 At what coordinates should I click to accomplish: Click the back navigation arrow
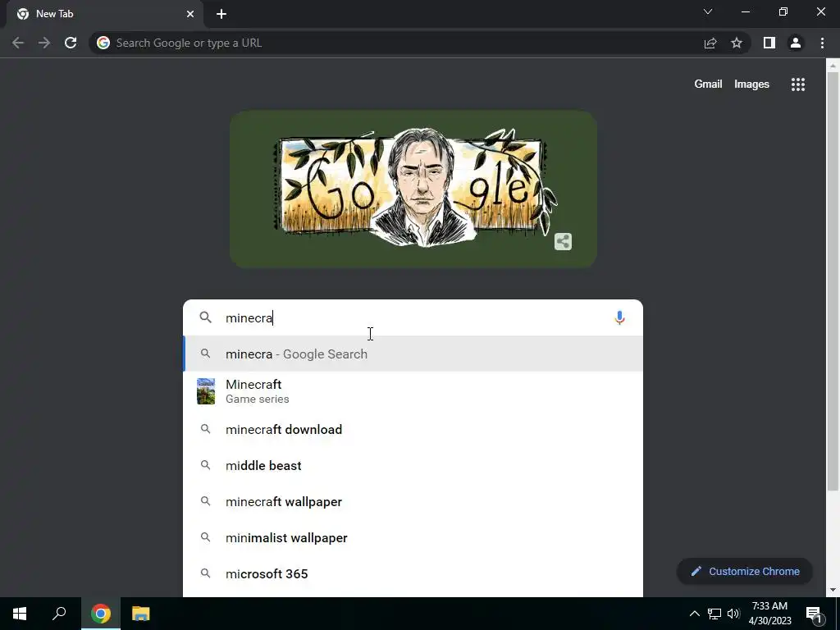pos(18,43)
